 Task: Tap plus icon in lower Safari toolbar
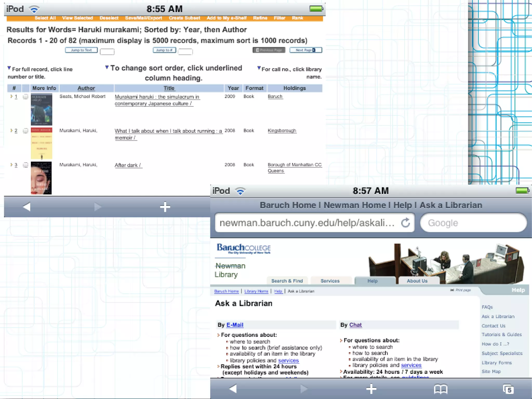(x=371, y=389)
